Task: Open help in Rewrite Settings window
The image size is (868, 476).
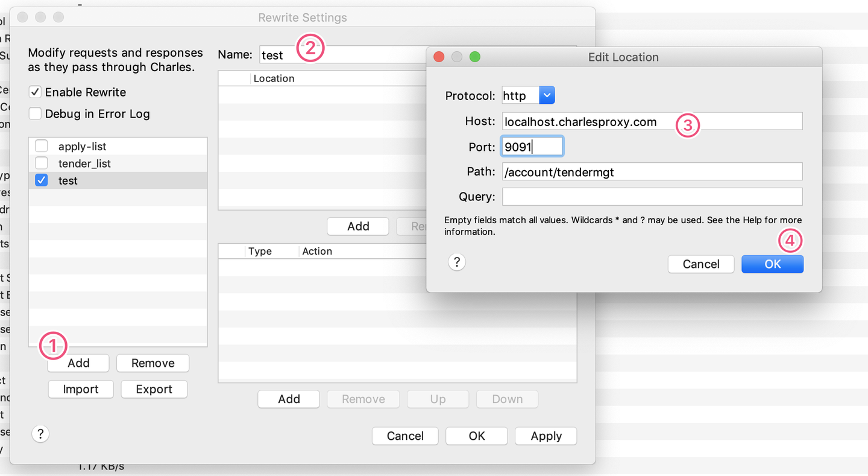Action: tap(40, 434)
